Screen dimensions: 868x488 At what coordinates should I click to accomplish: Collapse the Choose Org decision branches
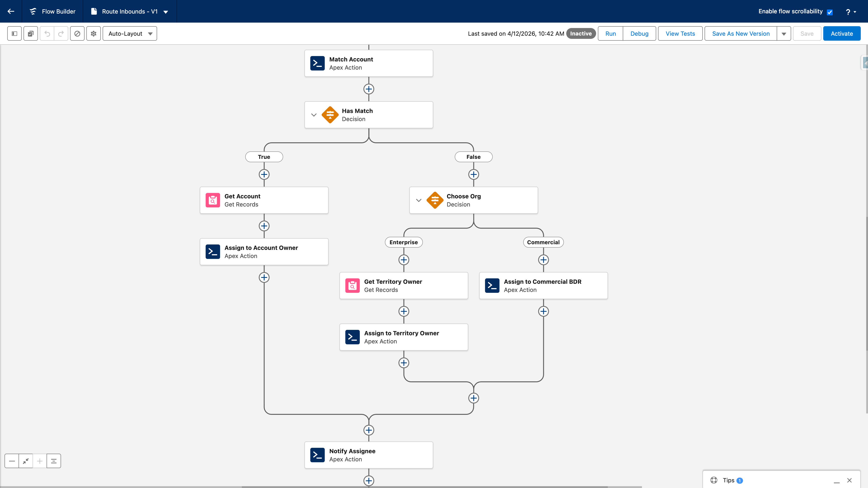click(x=418, y=200)
